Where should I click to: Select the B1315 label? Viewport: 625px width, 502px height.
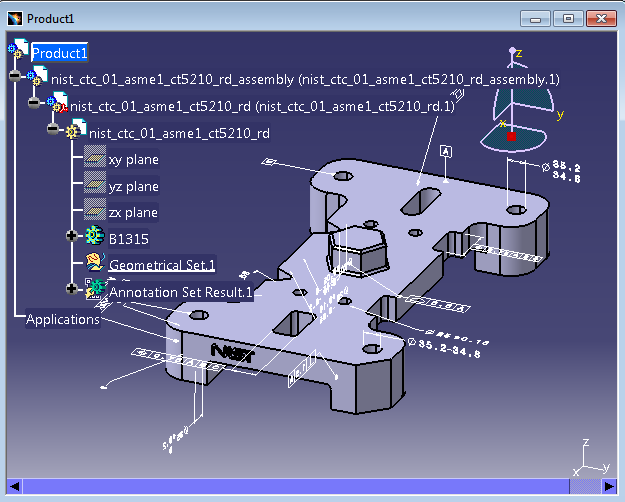tap(128, 239)
